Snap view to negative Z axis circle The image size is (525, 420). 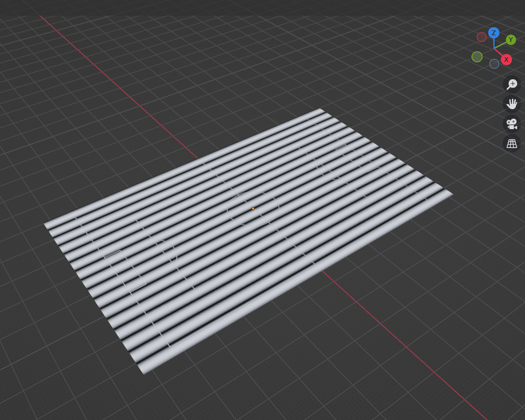[494, 64]
